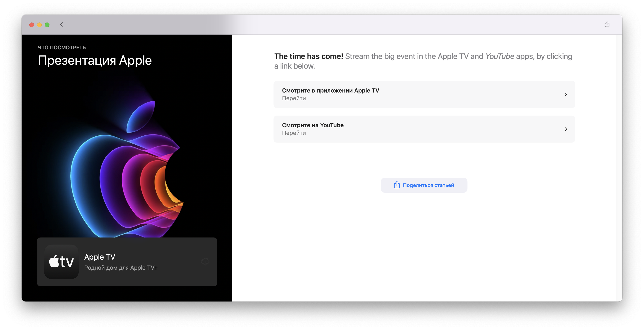Click the back chevron in the toolbar
The image size is (644, 330).
click(x=61, y=24)
